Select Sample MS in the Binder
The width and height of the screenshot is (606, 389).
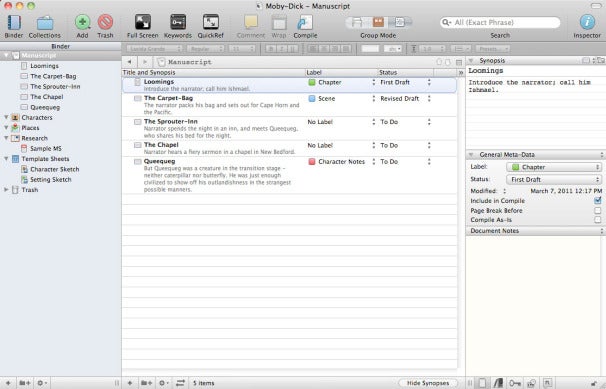coord(46,148)
